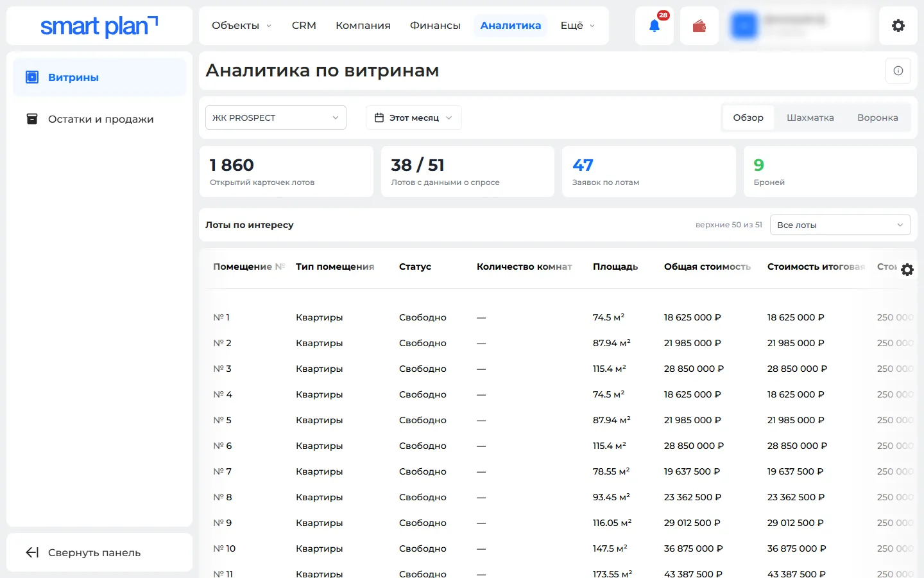Viewport: 924px width, 578px height.
Task: Open the blurred user profile avatar
Action: [x=744, y=26]
